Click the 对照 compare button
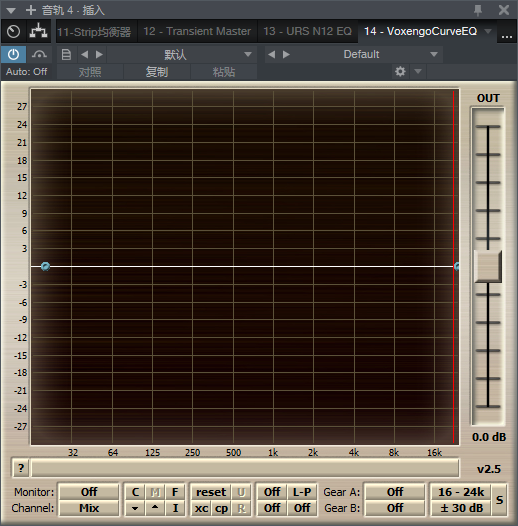Screen dimensions: 518x526 (x=90, y=72)
